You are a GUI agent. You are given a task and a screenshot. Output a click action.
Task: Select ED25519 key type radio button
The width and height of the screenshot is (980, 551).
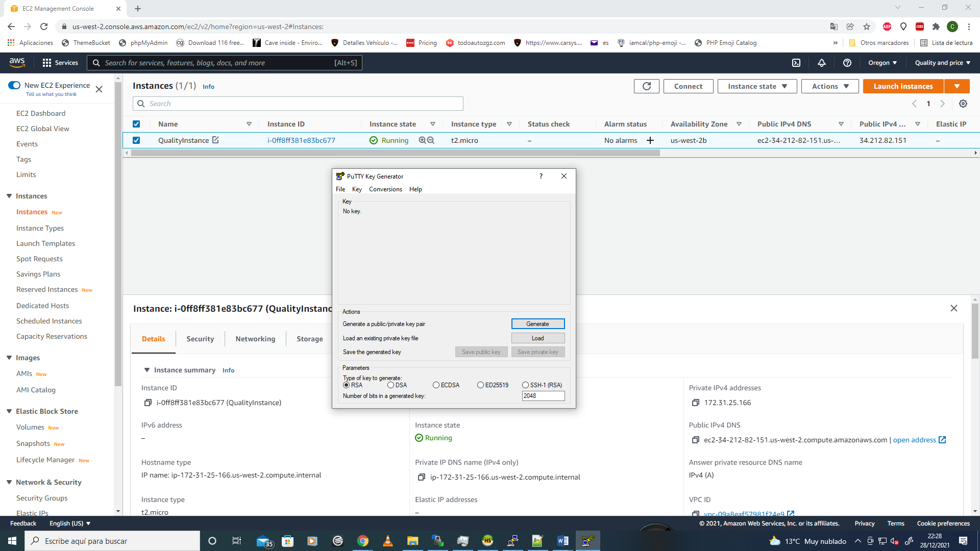(x=480, y=385)
